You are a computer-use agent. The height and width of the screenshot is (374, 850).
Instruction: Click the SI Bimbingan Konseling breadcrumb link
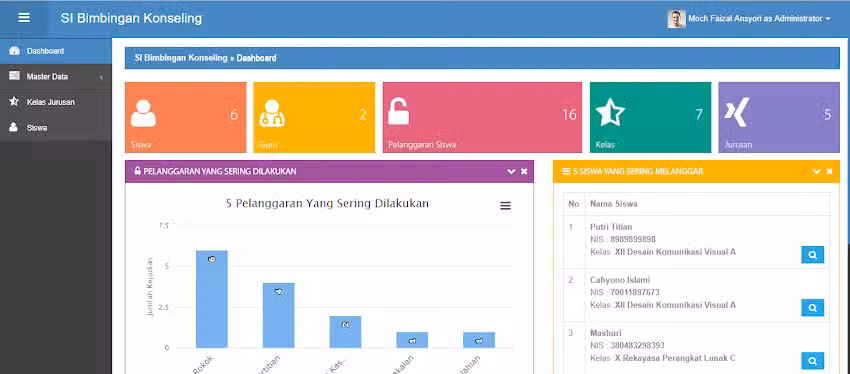181,58
